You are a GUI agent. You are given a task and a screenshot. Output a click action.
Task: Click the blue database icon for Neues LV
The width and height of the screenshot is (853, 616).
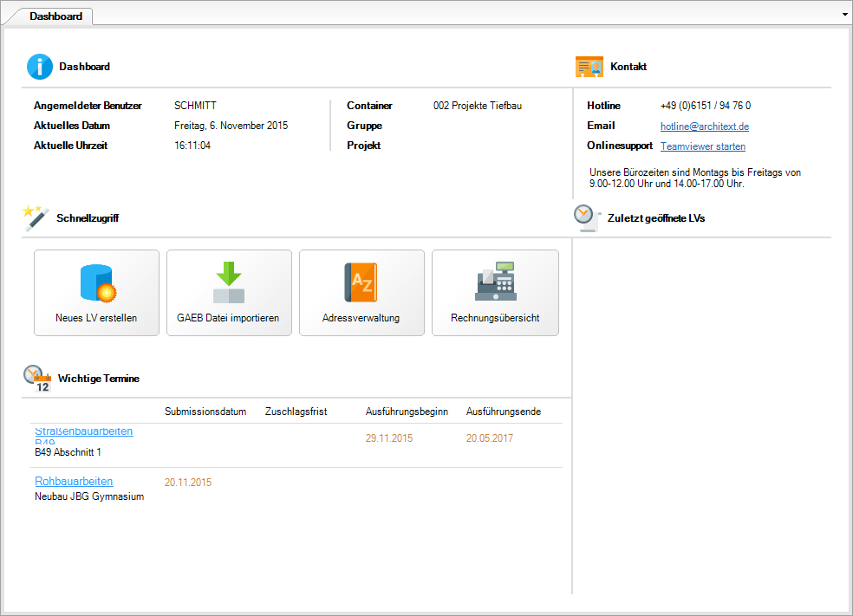click(x=98, y=283)
